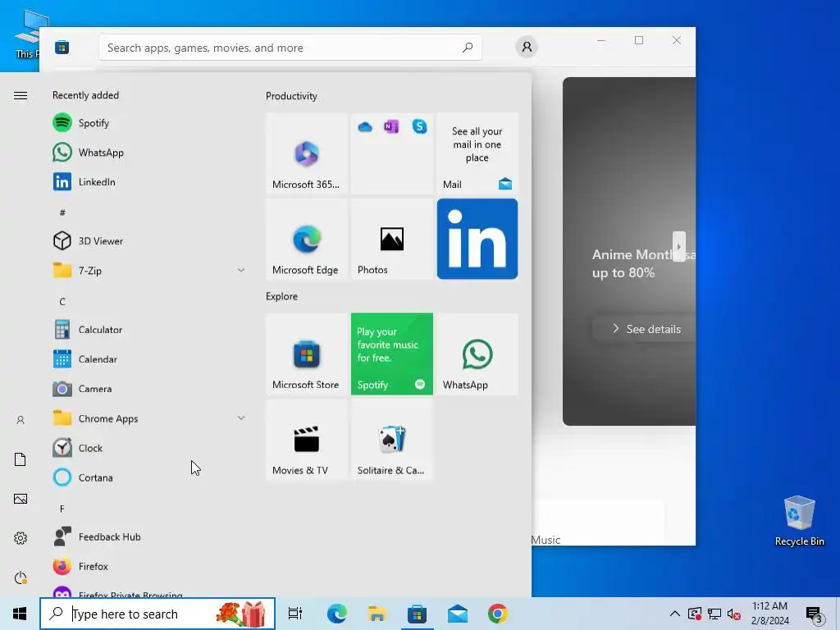Open Documents from Start sidebar
This screenshot has width=840, height=630.
pos(21,459)
